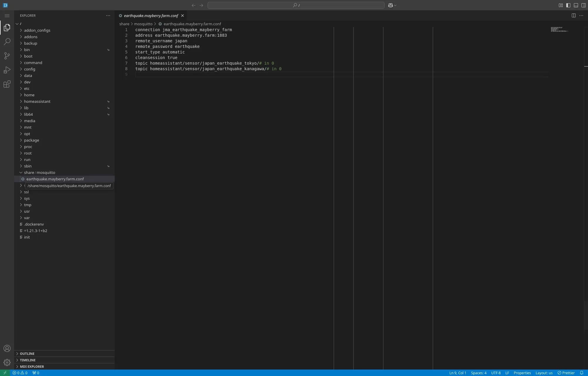Select the earthquake.mayberry.farm.conf editor tab
The width and height of the screenshot is (588, 376).
pyautogui.click(x=151, y=16)
